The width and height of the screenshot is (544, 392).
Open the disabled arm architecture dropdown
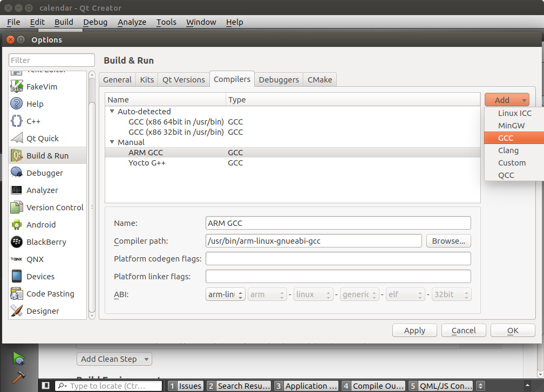267,294
